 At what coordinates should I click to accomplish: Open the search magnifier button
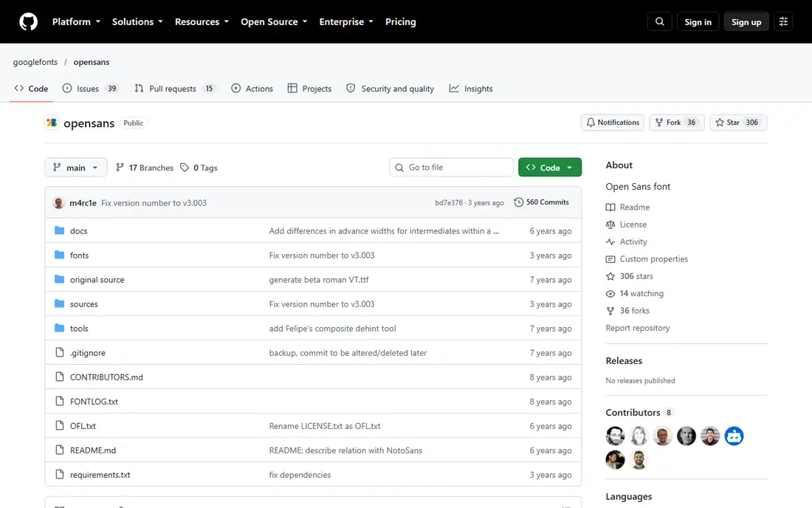click(x=660, y=21)
